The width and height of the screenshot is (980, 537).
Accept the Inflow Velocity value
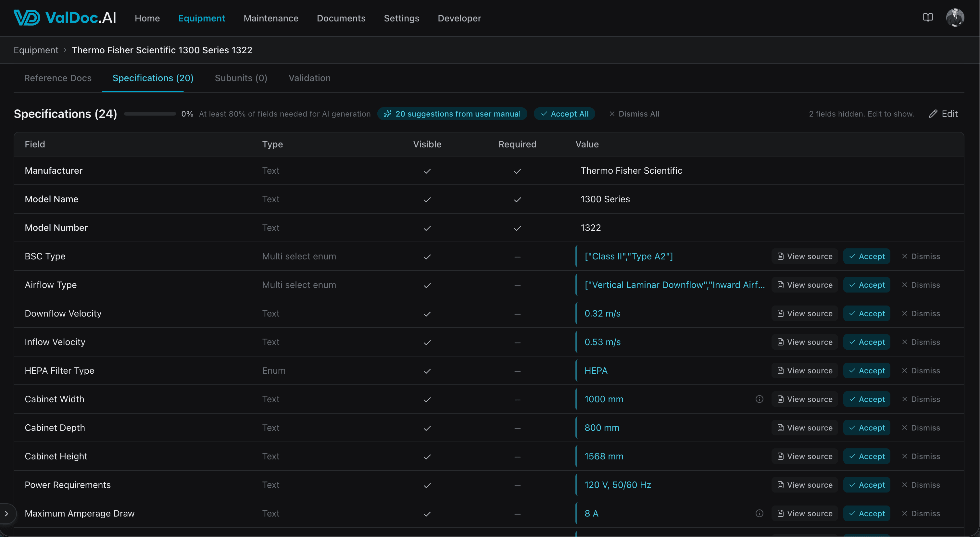[x=867, y=342]
